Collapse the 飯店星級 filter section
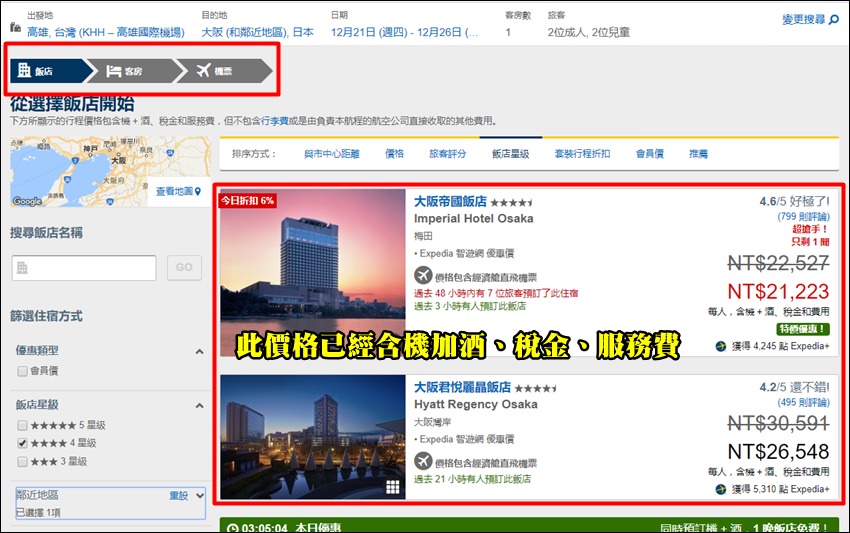 click(x=199, y=405)
